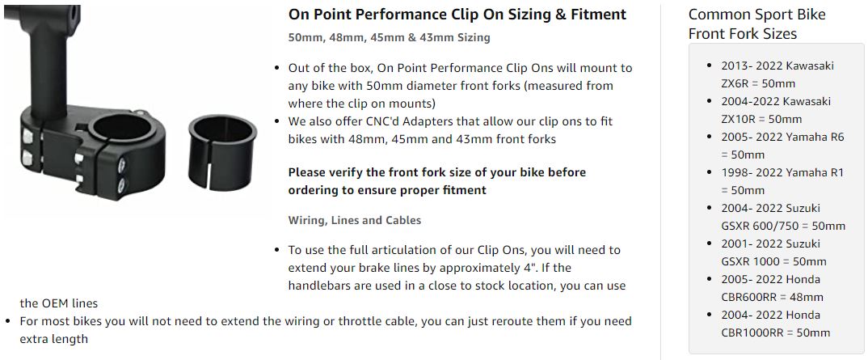Click the 'Out of the box' bullet text
Screen dimensions: 868x360
coord(460,85)
